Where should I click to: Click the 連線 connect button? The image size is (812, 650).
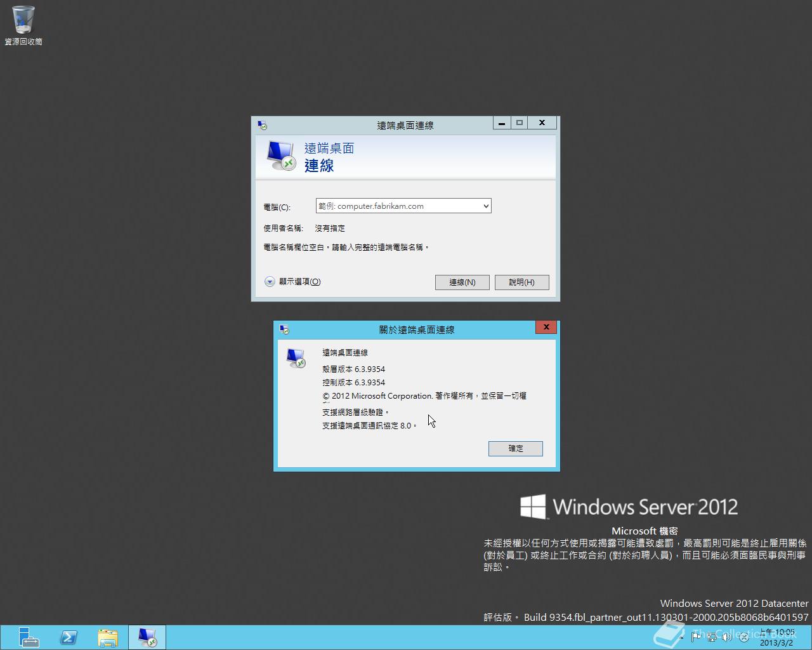click(462, 282)
